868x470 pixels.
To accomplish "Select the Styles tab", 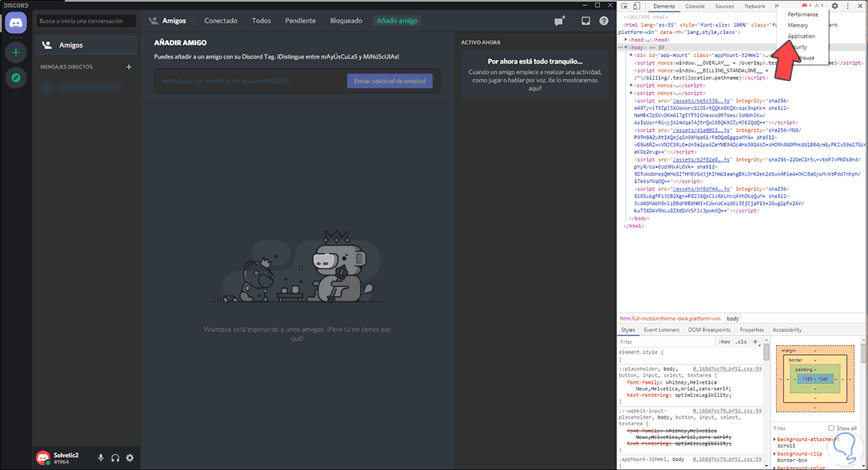I will tap(628, 330).
